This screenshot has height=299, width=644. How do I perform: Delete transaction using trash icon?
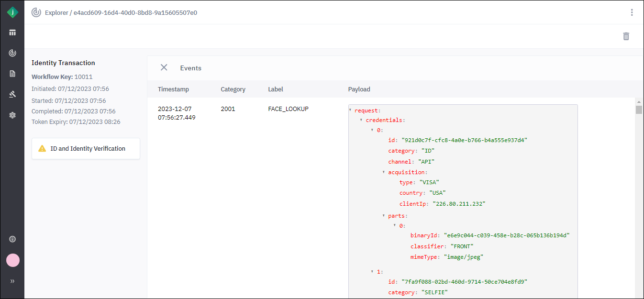pyautogui.click(x=626, y=36)
